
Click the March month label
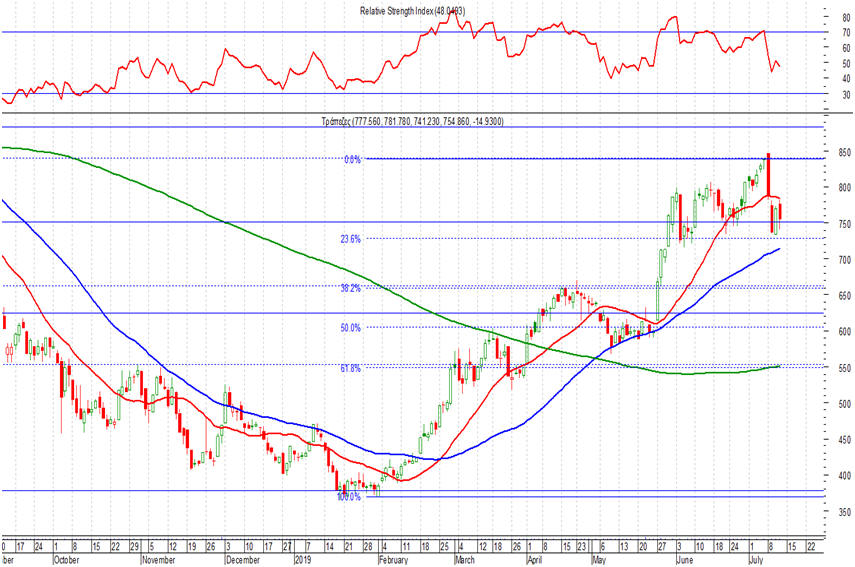coord(465,560)
